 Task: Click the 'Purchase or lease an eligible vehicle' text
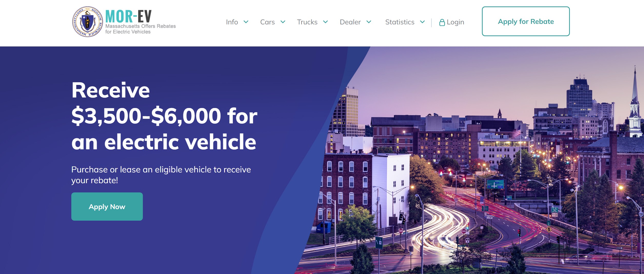(x=161, y=175)
